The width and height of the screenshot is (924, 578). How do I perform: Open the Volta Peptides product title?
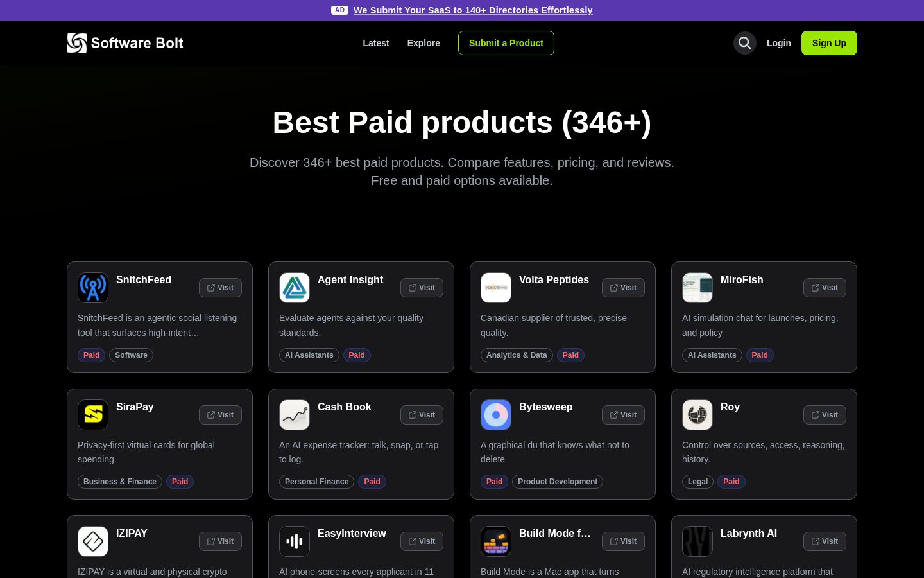(554, 280)
